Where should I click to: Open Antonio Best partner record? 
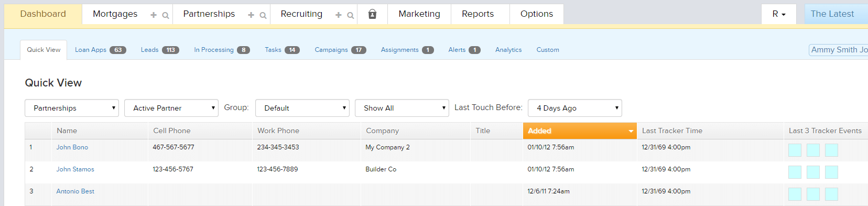(75, 191)
